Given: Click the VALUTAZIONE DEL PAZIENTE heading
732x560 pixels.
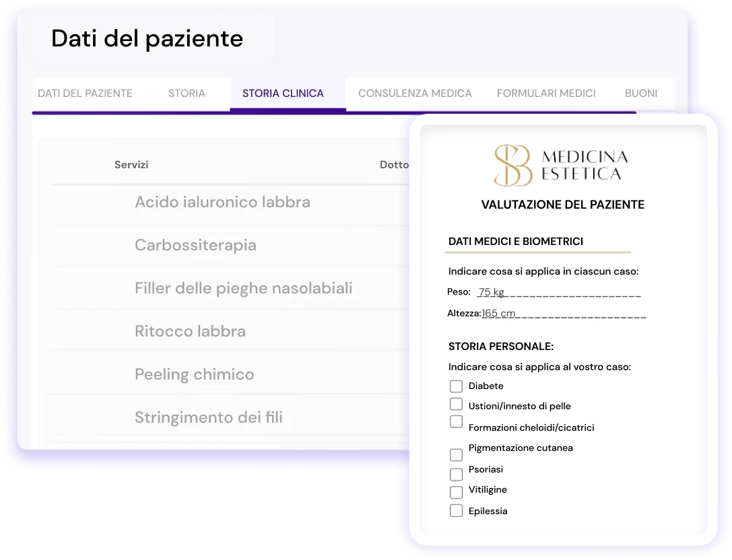Looking at the screenshot, I should (x=562, y=205).
